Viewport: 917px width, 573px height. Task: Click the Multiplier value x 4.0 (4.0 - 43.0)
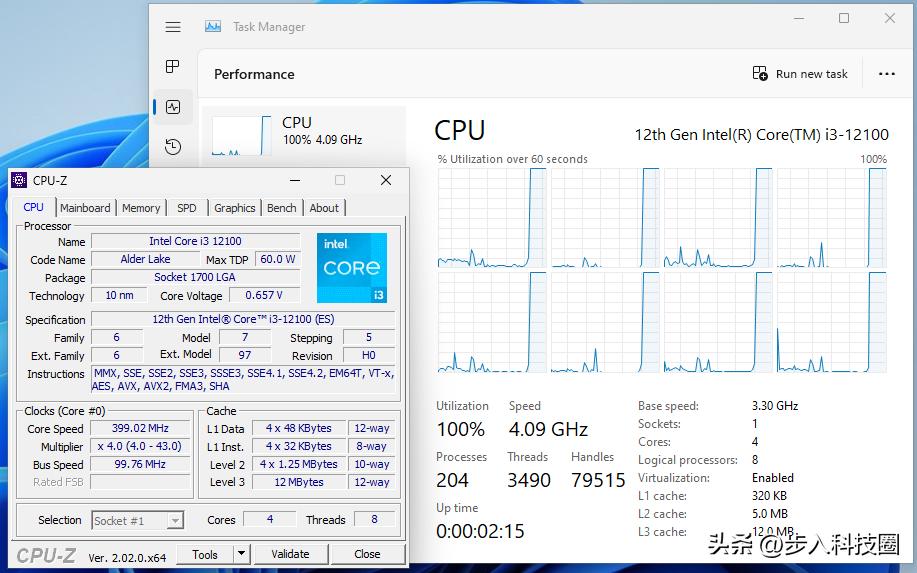coord(140,446)
